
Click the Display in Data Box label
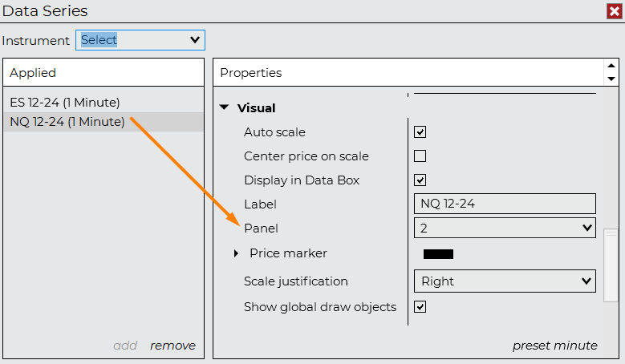[x=302, y=180]
